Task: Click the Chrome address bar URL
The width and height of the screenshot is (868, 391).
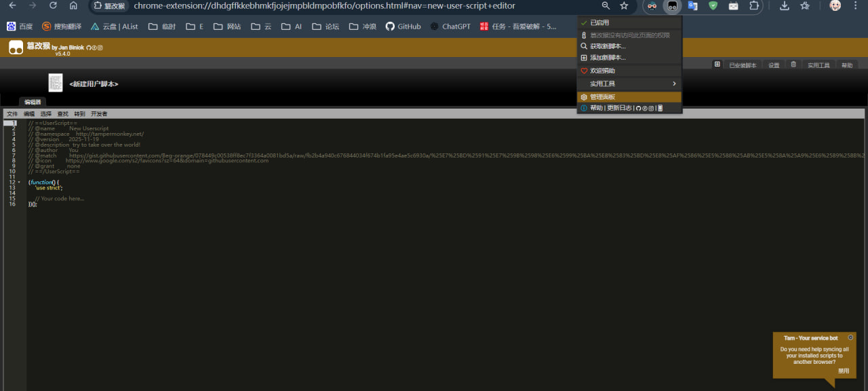Action: point(324,6)
